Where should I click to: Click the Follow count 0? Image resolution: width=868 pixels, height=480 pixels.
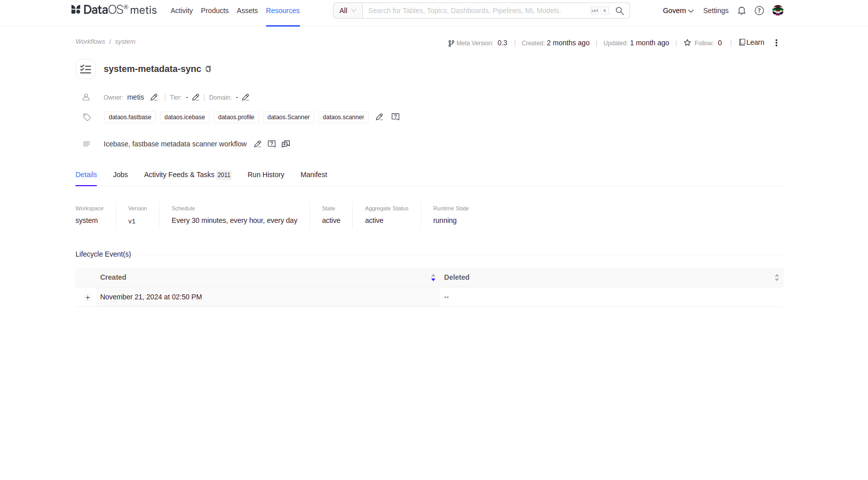(x=720, y=43)
